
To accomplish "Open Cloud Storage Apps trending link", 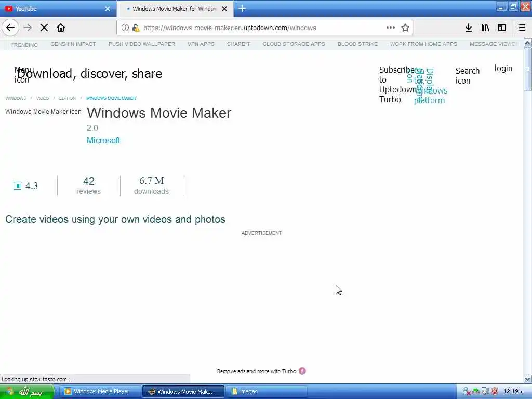I will point(294,44).
